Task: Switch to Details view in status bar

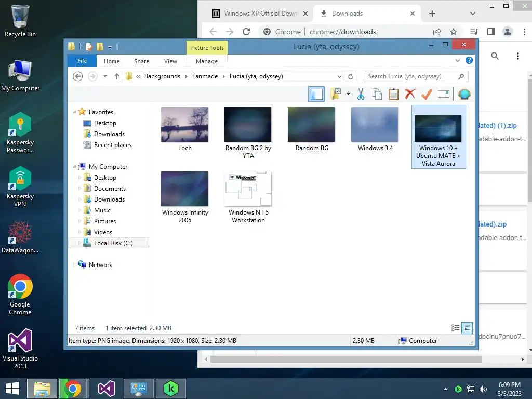Action: (455, 328)
